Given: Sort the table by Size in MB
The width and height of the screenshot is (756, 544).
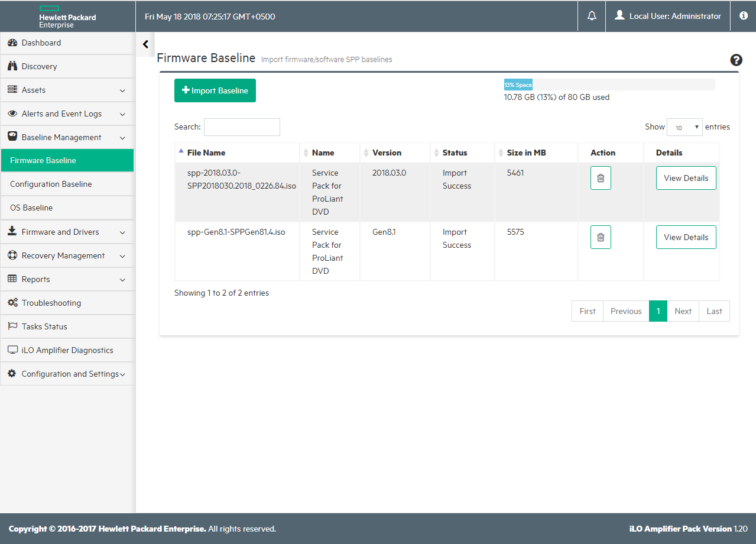Looking at the screenshot, I should tap(526, 153).
